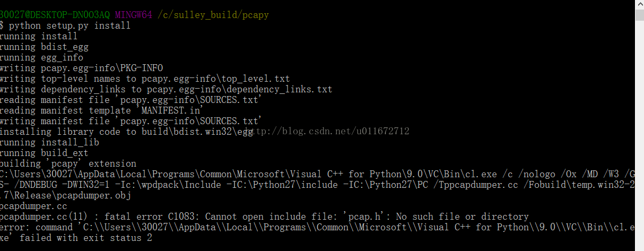Click the building 'pcapy' extension line
The height and width of the screenshot is (251, 644).
[67, 163]
